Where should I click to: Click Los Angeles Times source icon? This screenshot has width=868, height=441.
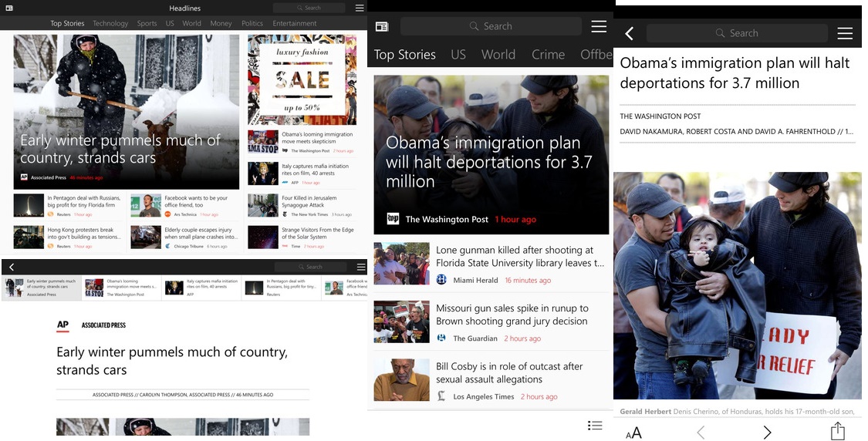pos(442,396)
